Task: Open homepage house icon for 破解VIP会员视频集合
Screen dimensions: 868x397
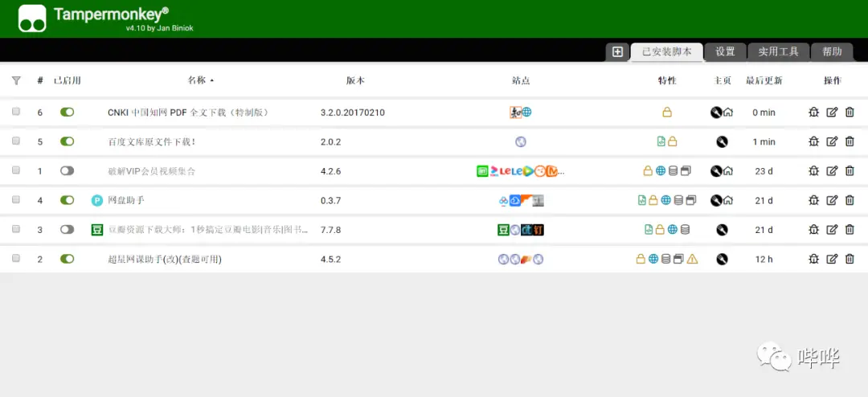Action: click(x=728, y=171)
